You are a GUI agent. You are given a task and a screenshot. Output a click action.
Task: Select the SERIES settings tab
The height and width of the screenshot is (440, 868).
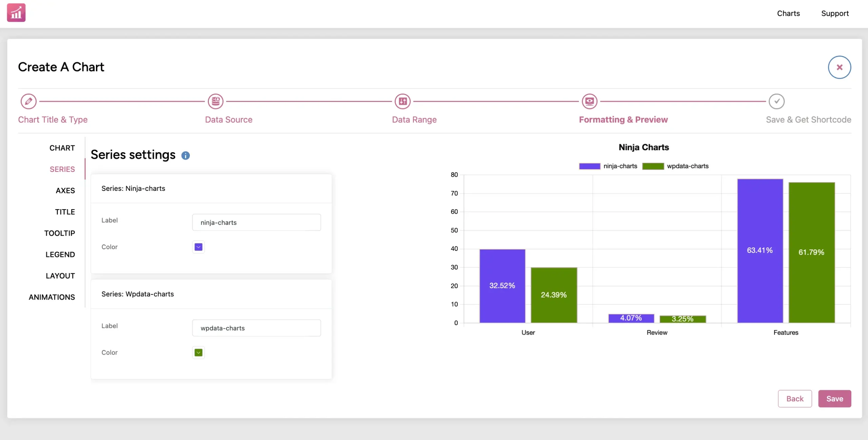coord(62,169)
